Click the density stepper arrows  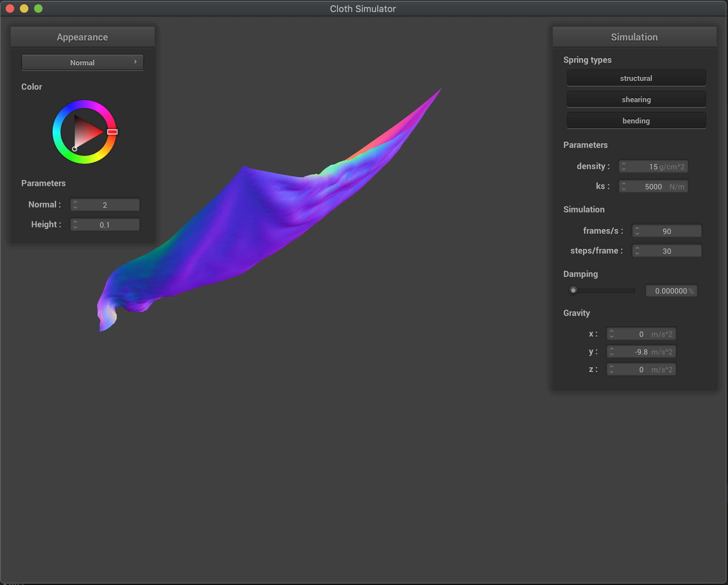pos(624,166)
